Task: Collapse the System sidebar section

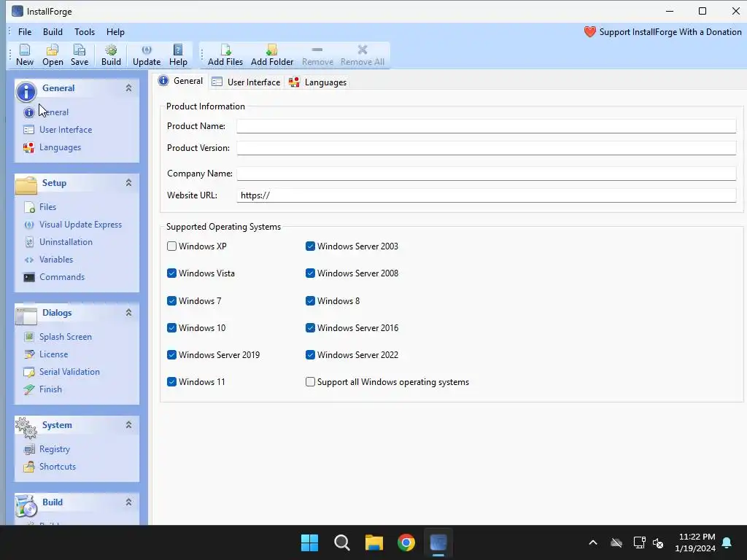Action: point(128,425)
